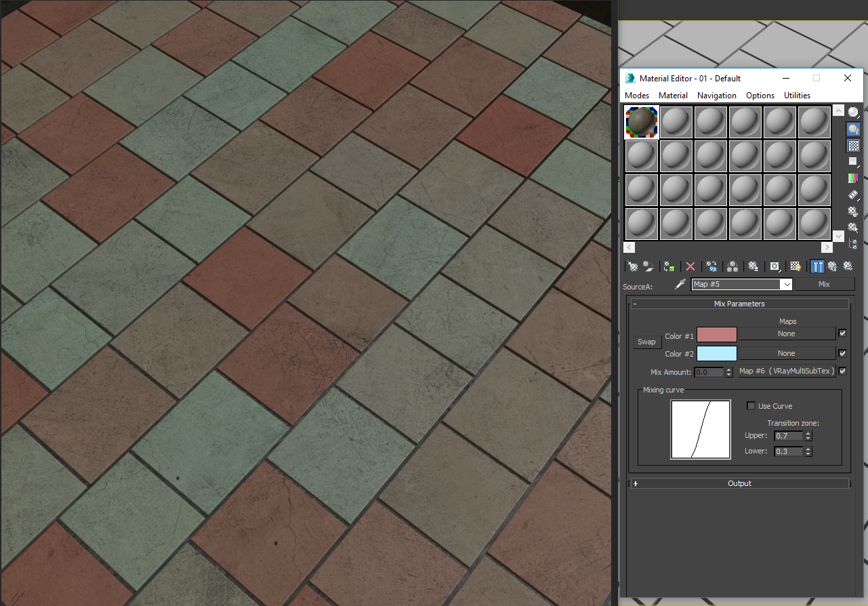Click the Select by Material icon
The width and height of the screenshot is (868, 606).
coord(853,228)
